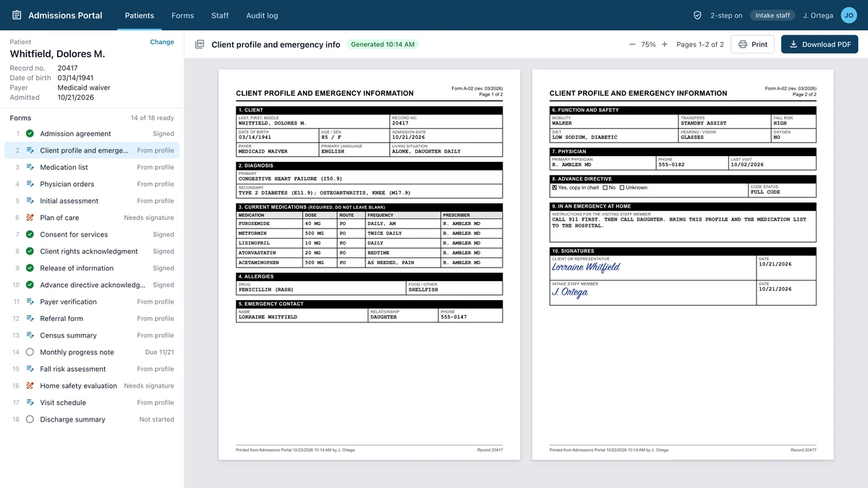Click the J. Ortega user name
The width and height of the screenshot is (868, 488).
(819, 15)
